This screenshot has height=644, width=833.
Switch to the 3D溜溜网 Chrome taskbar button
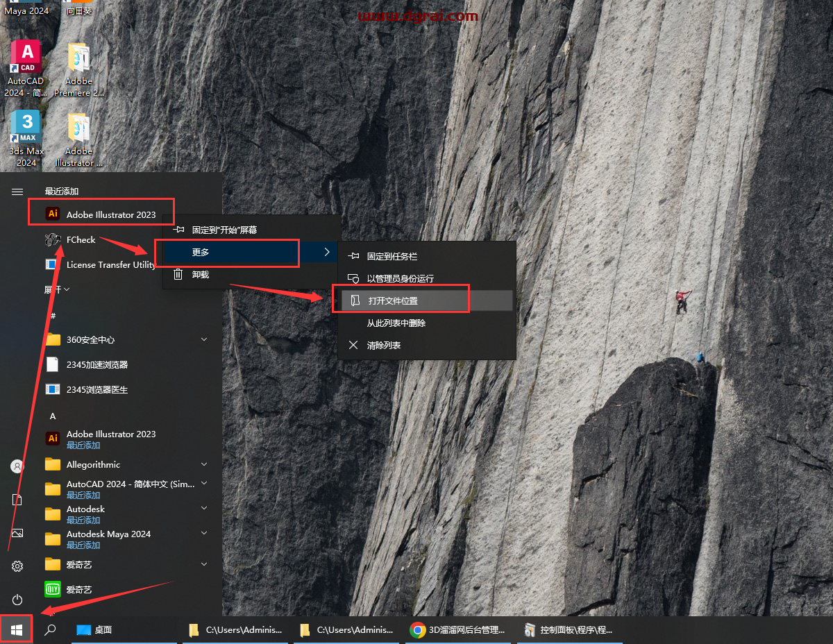tap(460, 629)
